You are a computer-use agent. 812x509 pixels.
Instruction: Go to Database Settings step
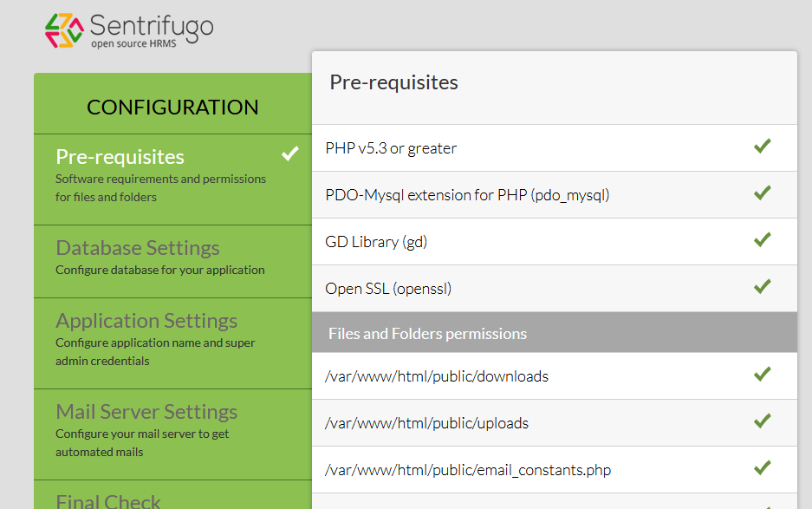138,248
